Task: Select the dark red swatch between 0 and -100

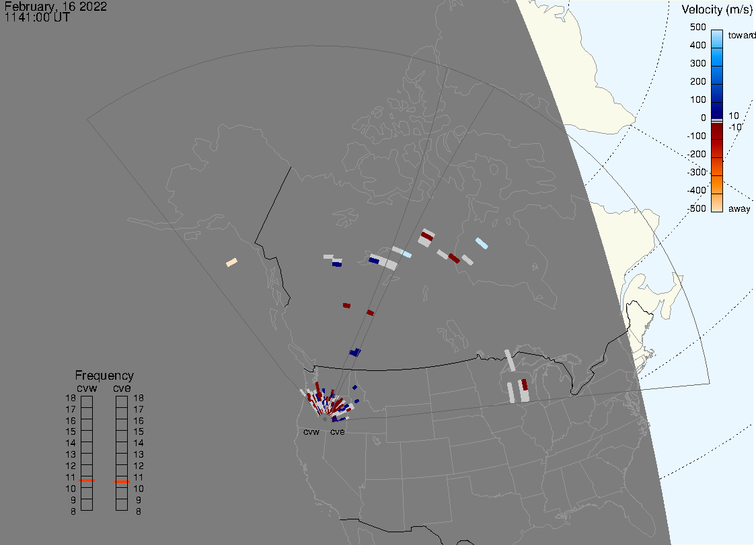Action: (x=717, y=131)
